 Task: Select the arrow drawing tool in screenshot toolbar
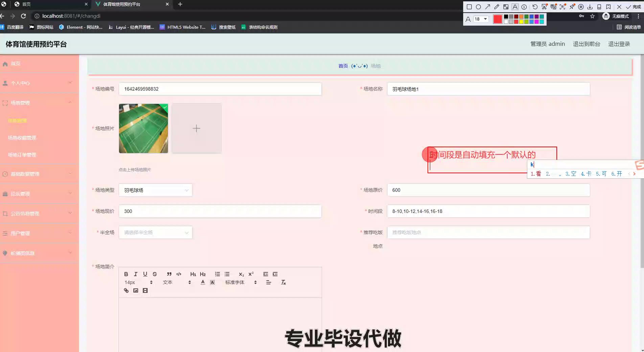[487, 7]
